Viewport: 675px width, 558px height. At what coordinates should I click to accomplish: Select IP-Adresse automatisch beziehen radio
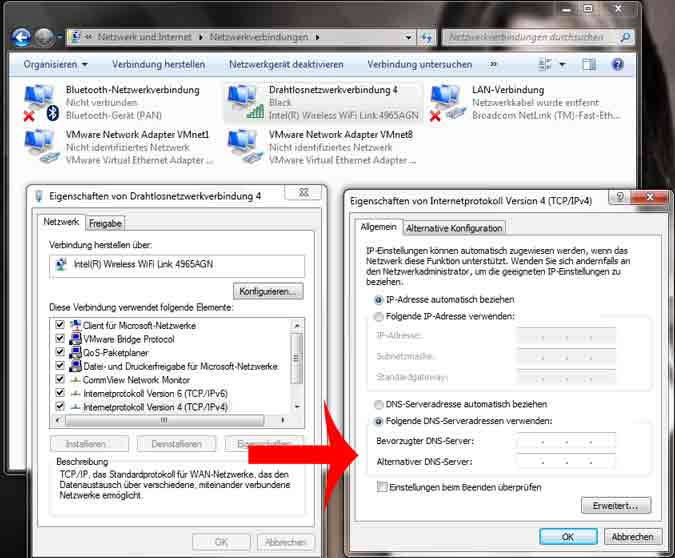[378, 300]
